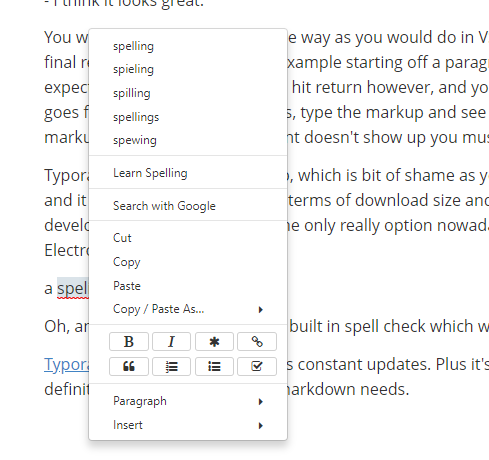The height and width of the screenshot is (460, 489).
Task: Create ordered numbered list icon
Action: click(x=171, y=366)
